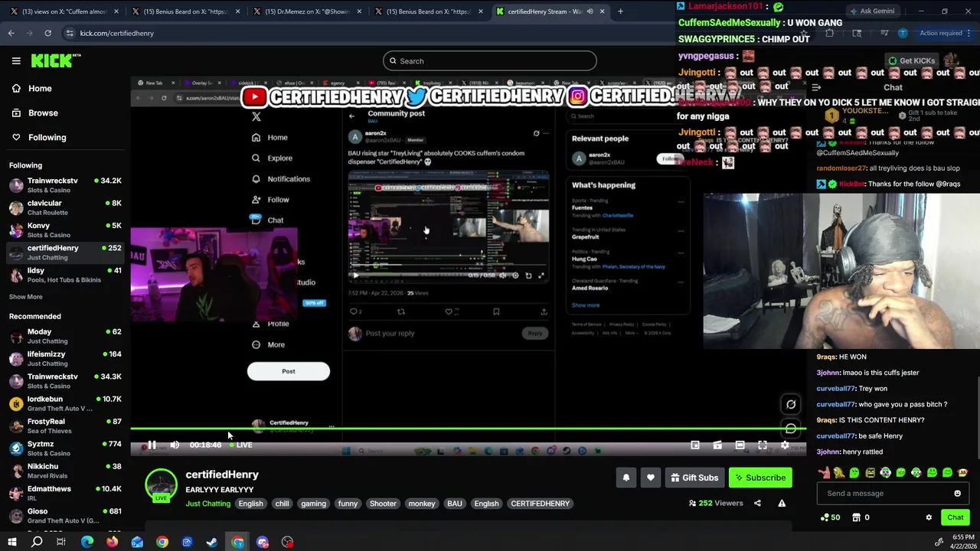
Task: Click certifiedHenry channel avatar
Action: tap(161, 484)
